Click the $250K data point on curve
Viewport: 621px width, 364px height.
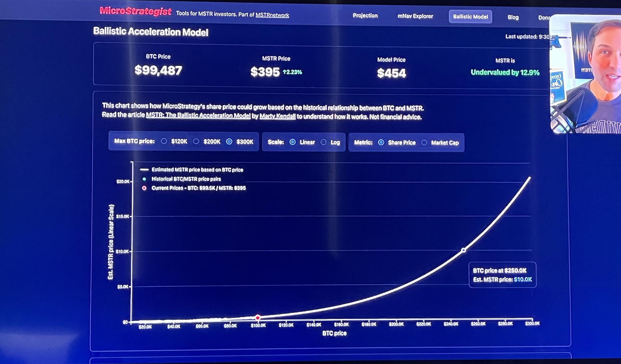[463, 250]
